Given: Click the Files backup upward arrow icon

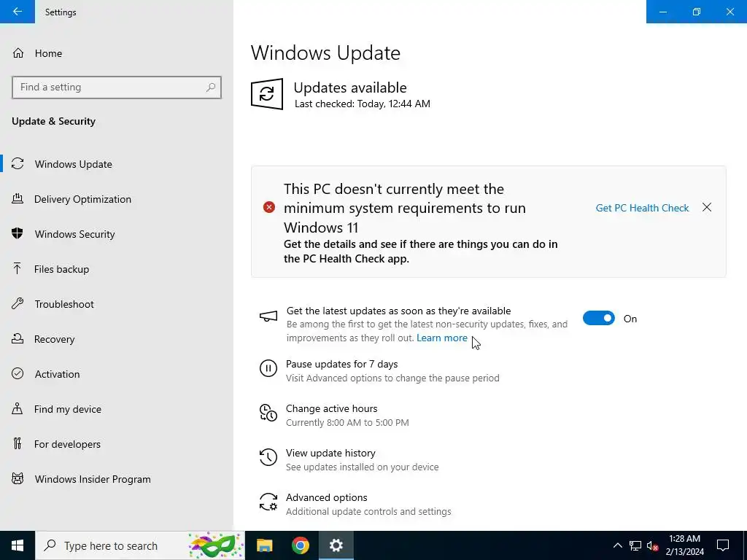Looking at the screenshot, I should click(x=18, y=268).
